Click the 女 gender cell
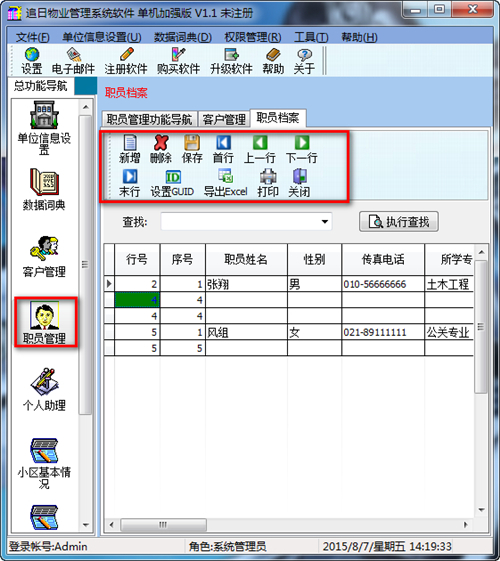 (314, 332)
